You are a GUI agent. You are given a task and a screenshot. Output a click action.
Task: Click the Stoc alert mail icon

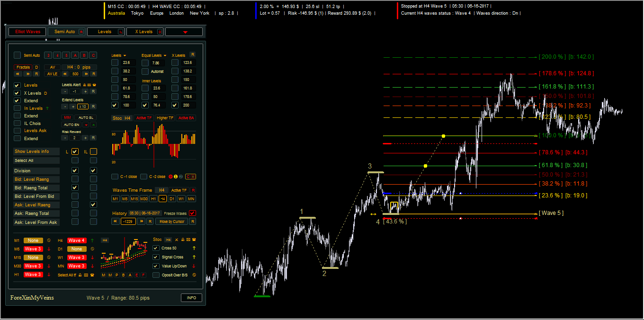click(x=188, y=240)
